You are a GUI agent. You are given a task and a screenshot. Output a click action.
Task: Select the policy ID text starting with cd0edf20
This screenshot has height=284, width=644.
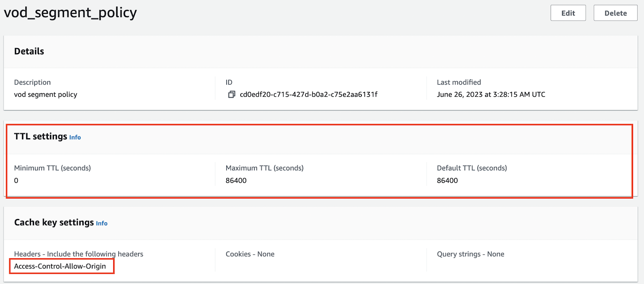tap(308, 94)
